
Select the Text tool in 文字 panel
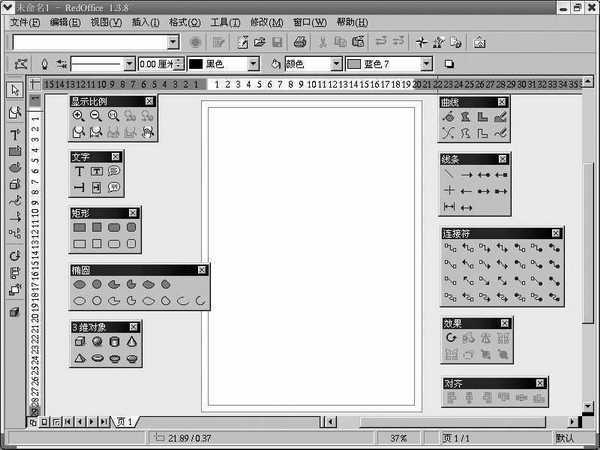pyautogui.click(x=79, y=171)
